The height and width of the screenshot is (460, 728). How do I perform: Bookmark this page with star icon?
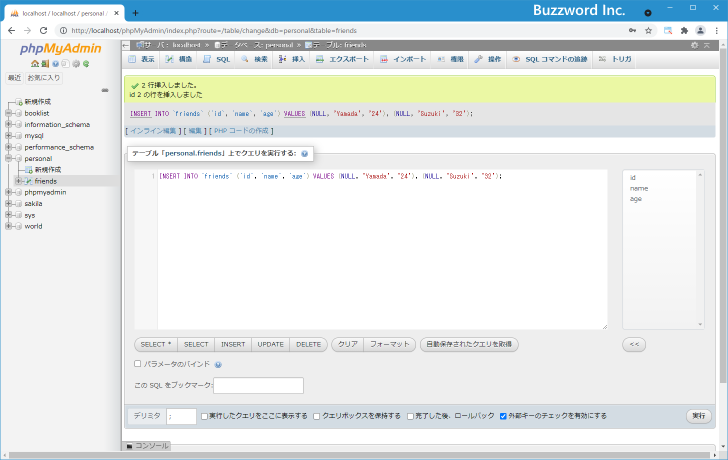click(x=648, y=31)
